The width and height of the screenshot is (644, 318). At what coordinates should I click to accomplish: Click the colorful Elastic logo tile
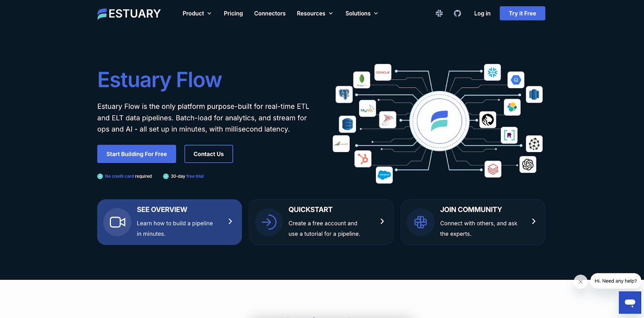point(512,107)
